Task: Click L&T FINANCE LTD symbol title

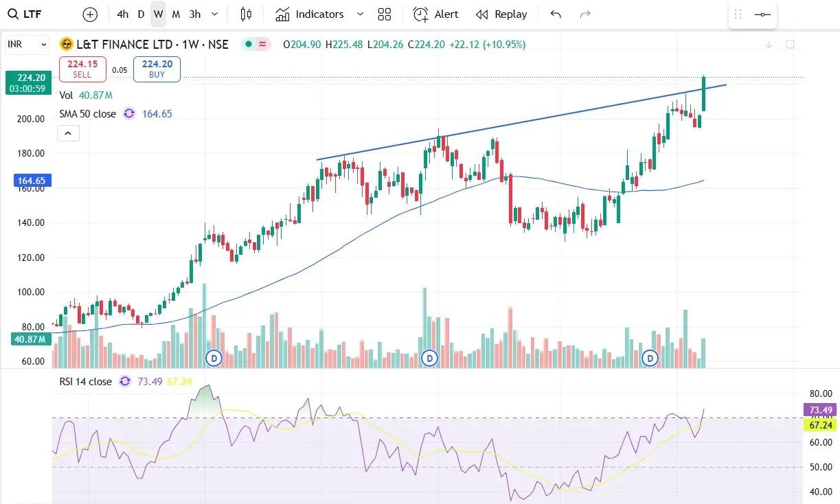Action: (152, 45)
